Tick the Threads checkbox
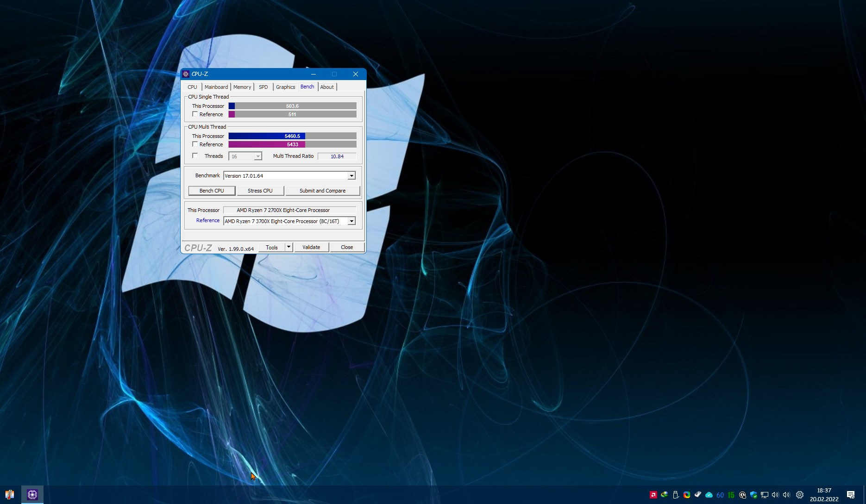Viewport: 866px width, 504px height. (x=195, y=156)
